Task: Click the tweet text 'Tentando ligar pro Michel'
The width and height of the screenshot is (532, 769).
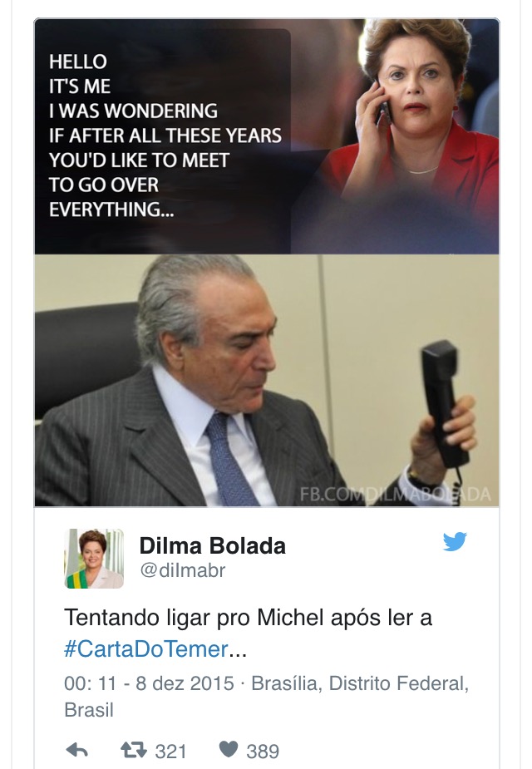Action: point(248,618)
